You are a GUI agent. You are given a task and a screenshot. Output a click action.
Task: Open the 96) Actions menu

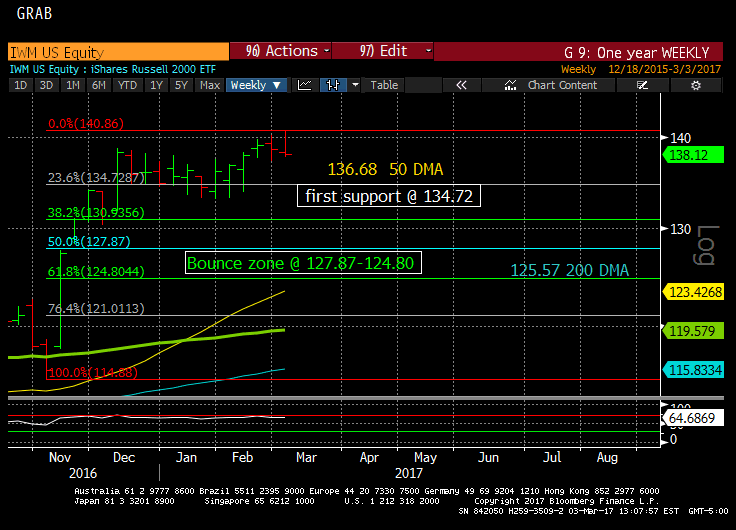[281, 51]
